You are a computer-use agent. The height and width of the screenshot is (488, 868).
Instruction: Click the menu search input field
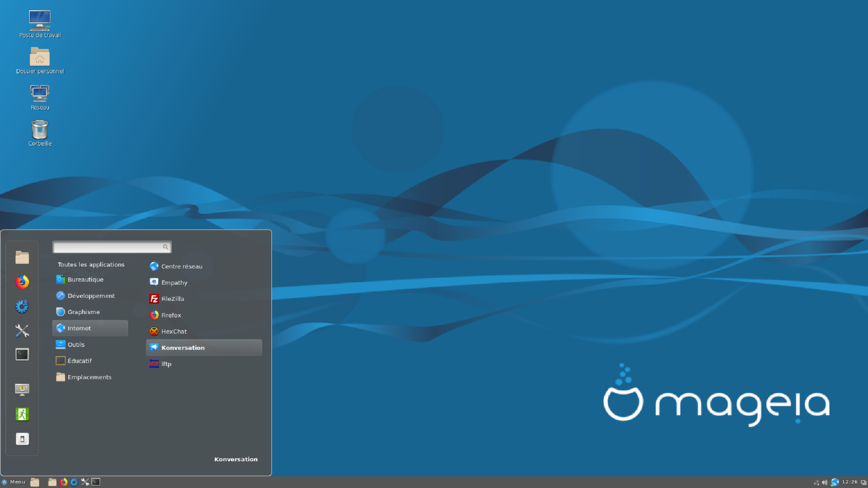tap(112, 247)
